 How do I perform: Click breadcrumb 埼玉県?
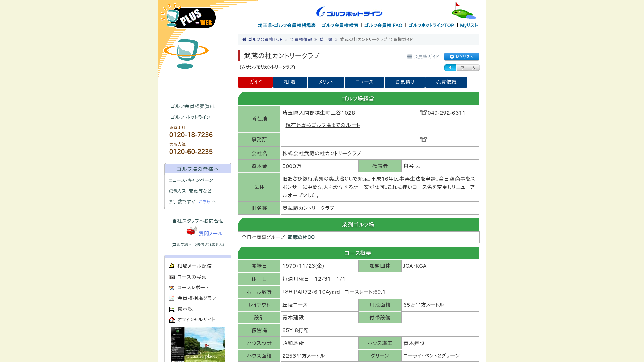[x=326, y=39]
